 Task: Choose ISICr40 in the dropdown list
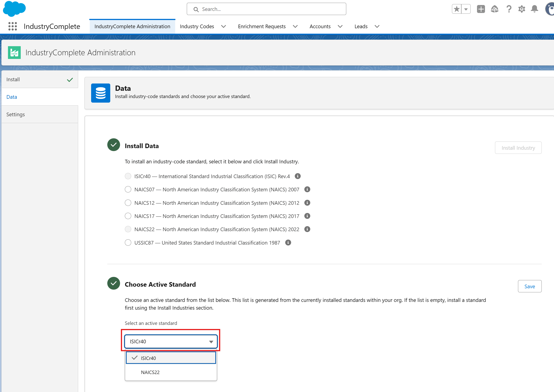(171, 358)
